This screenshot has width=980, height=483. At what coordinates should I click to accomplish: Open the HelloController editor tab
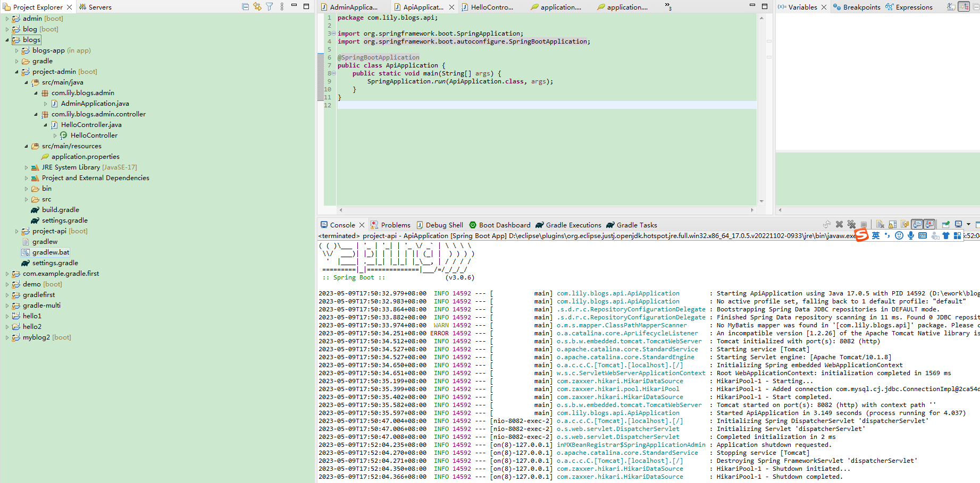[x=488, y=7]
